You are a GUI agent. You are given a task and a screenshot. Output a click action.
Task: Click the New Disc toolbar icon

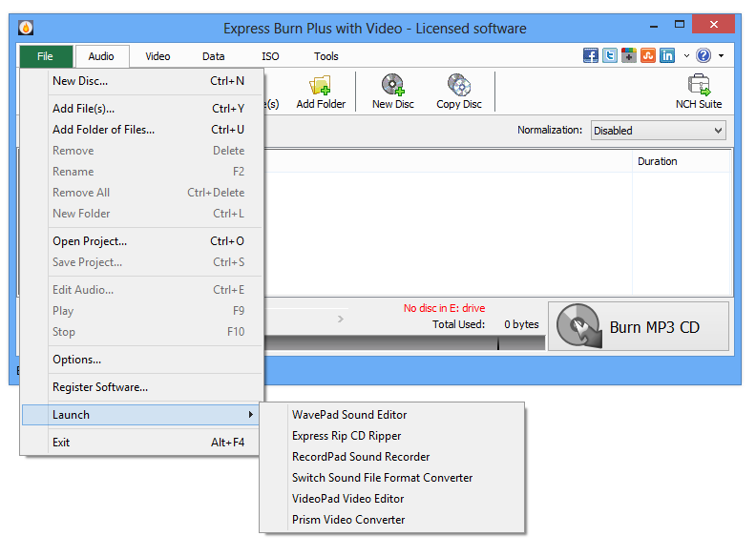[393, 92]
